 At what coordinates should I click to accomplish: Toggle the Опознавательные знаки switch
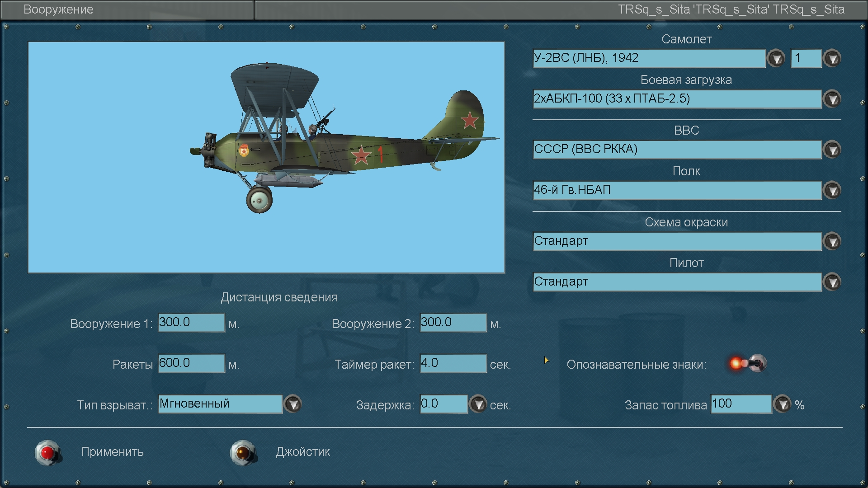coord(747,363)
